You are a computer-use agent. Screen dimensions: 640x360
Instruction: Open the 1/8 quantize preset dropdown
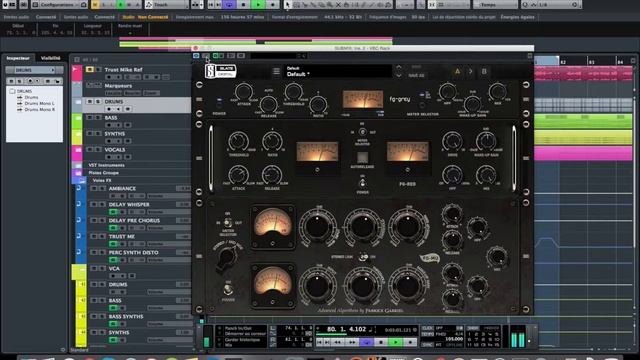[551, 5]
